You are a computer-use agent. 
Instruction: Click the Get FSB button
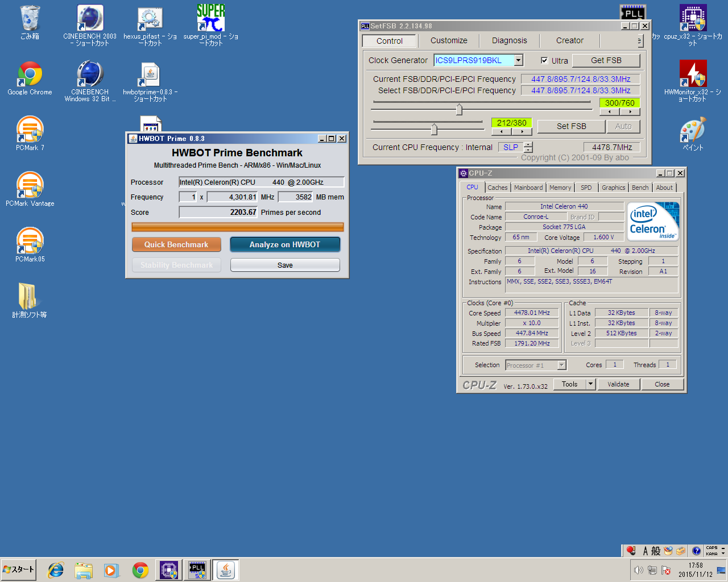tap(606, 60)
